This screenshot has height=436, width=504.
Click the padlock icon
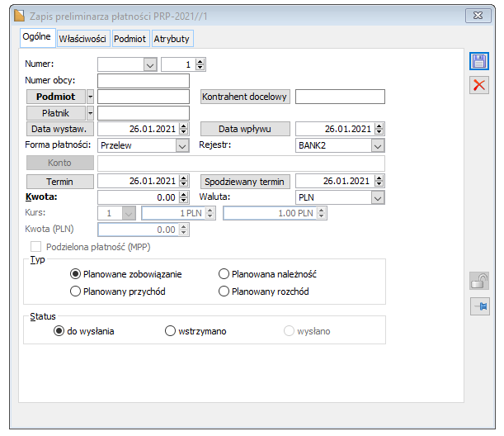click(x=479, y=281)
